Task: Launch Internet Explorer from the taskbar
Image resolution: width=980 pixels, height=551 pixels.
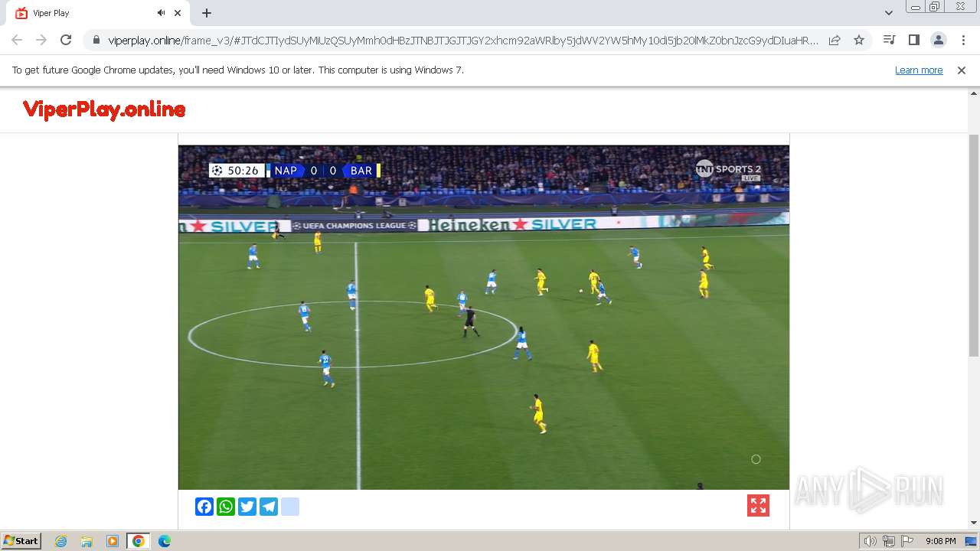Action: (61, 541)
